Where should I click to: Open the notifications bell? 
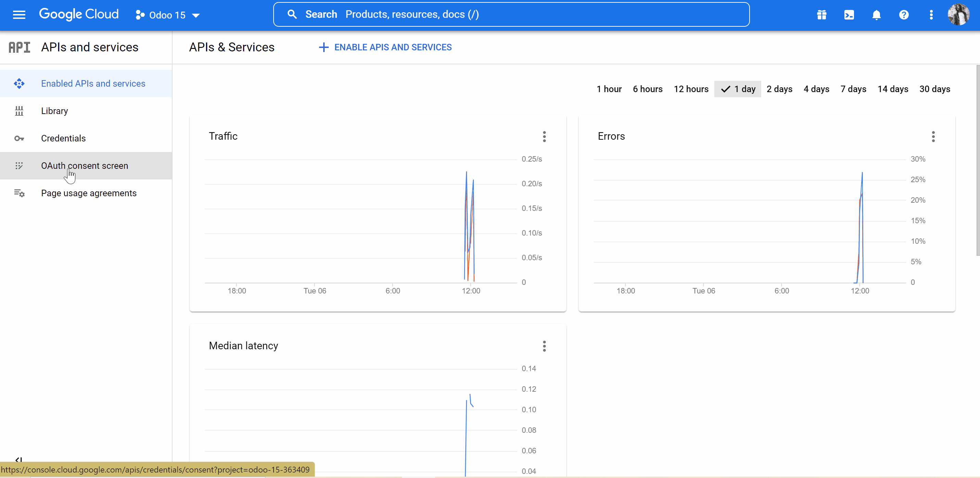point(876,15)
